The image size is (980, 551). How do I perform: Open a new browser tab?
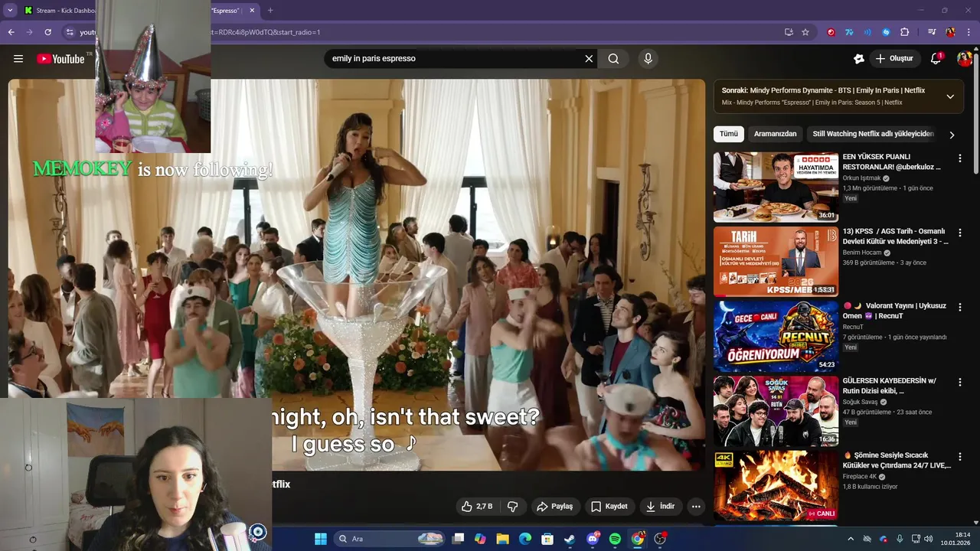pyautogui.click(x=270, y=11)
